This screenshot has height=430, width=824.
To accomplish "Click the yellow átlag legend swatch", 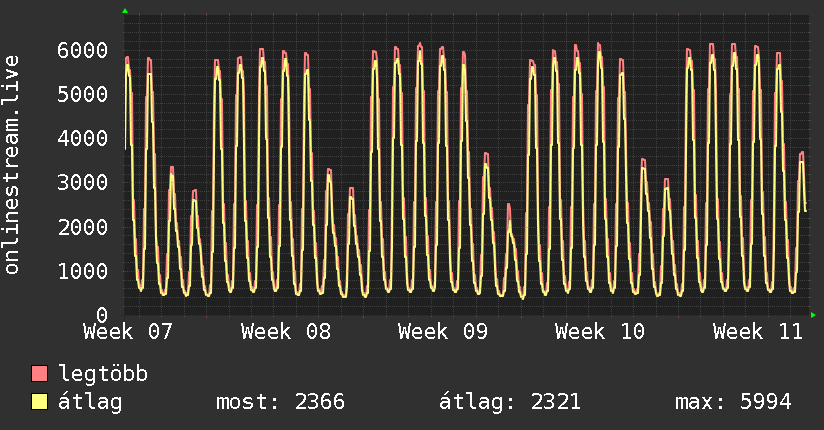I will point(40,403).
